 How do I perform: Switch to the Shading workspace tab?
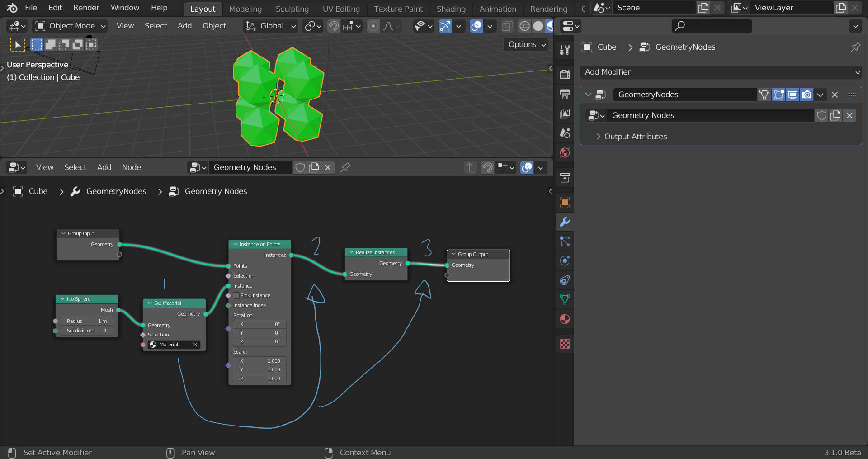pyautogui.click(x=451, y=9)
